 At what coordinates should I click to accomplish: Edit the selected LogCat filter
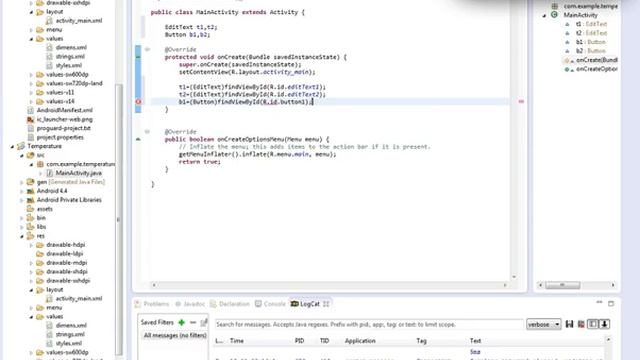[204, 322]
